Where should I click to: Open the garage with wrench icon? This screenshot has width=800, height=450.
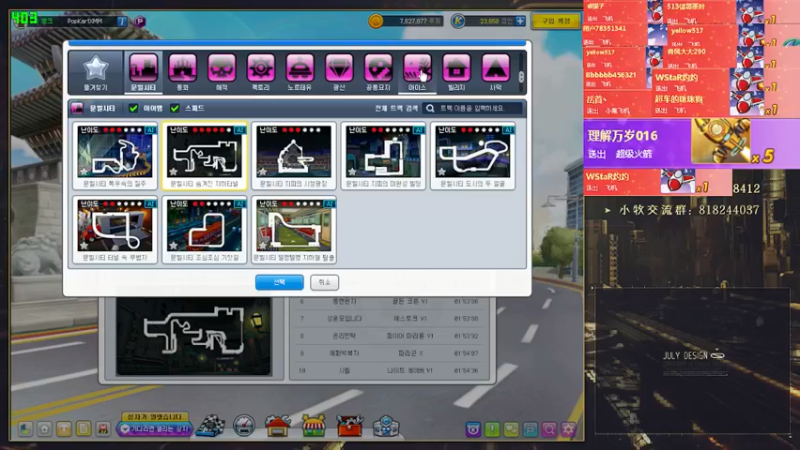[x=278, y=426]
